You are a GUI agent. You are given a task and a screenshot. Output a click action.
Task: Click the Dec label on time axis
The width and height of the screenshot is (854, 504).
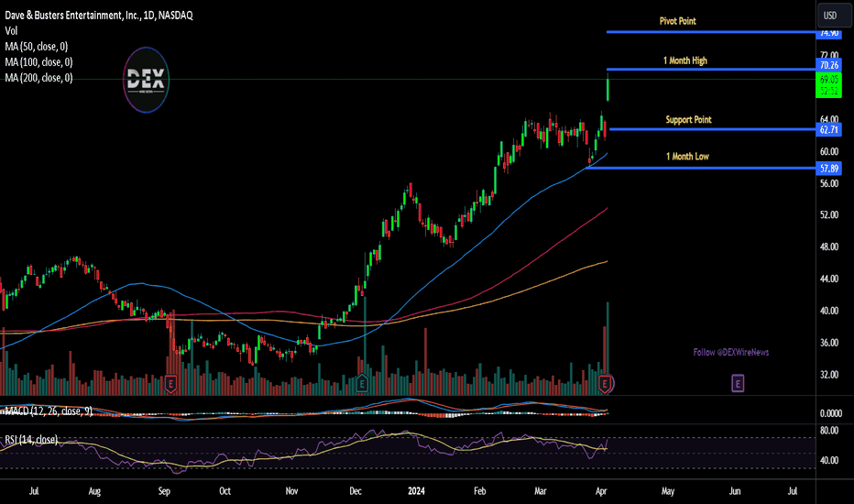356,491
